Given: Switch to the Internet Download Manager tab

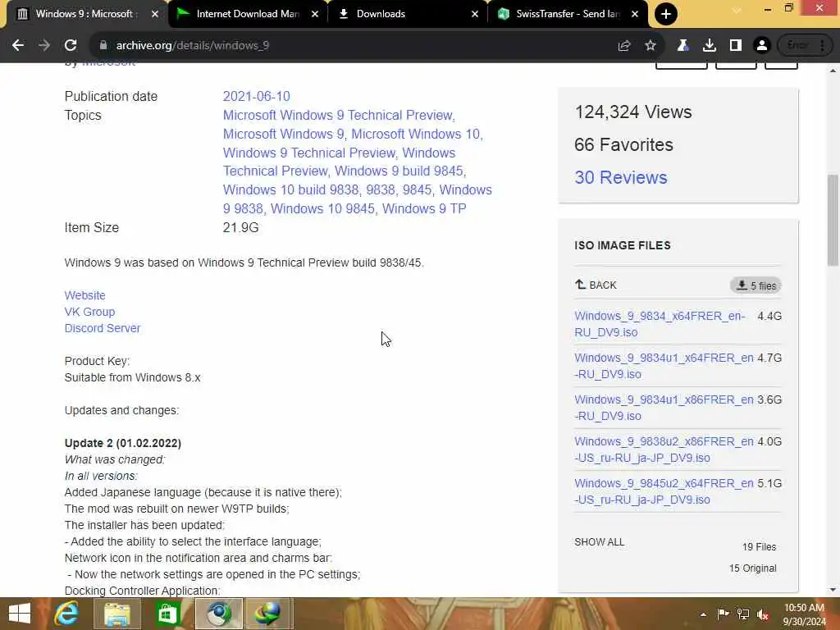Looking at the screenshot, I should 246,14.
